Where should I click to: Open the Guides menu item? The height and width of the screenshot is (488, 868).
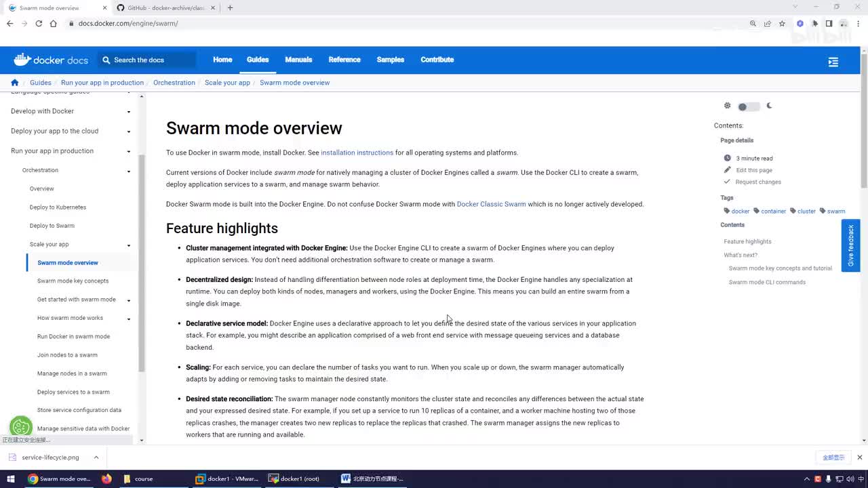[258, 60]
